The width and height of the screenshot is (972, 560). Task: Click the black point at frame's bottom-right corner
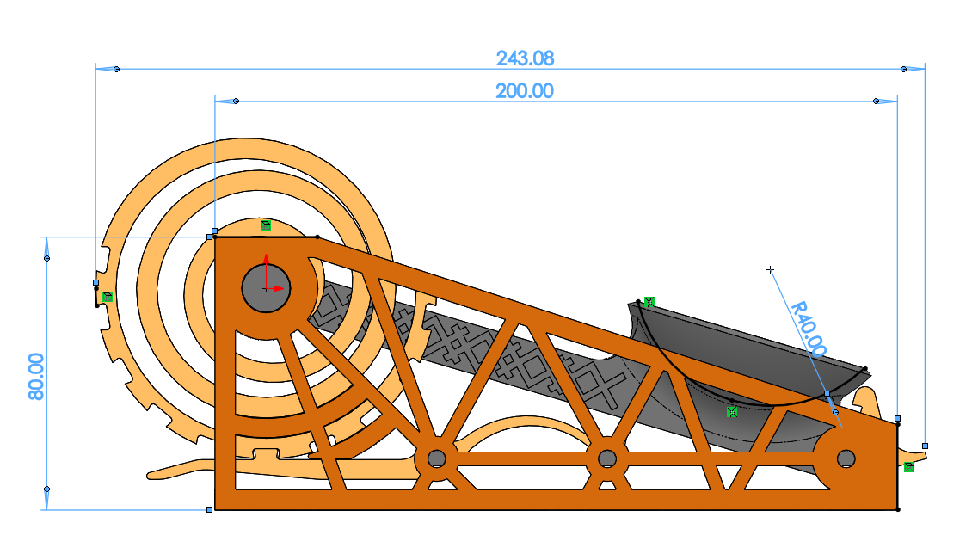(x=898, y=509)
